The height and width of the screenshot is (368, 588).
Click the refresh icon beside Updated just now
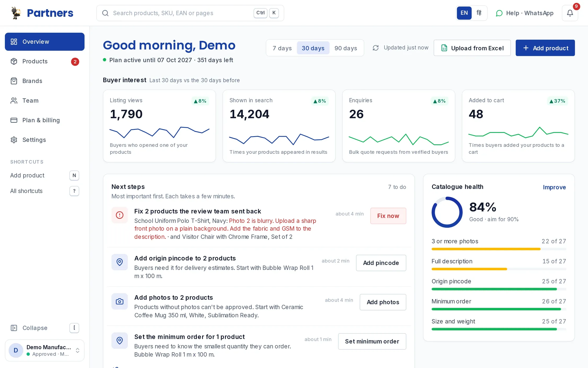(x=376, y=48)
